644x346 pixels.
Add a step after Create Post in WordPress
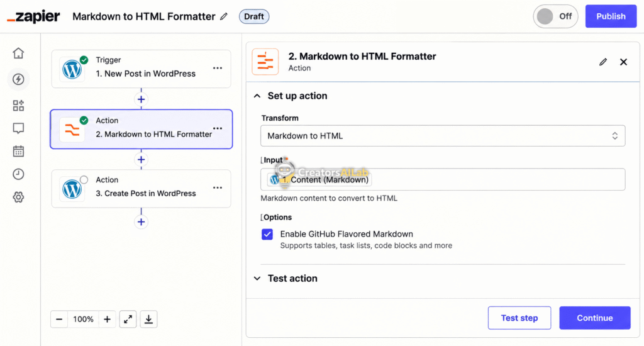click(x=142, y=222)
